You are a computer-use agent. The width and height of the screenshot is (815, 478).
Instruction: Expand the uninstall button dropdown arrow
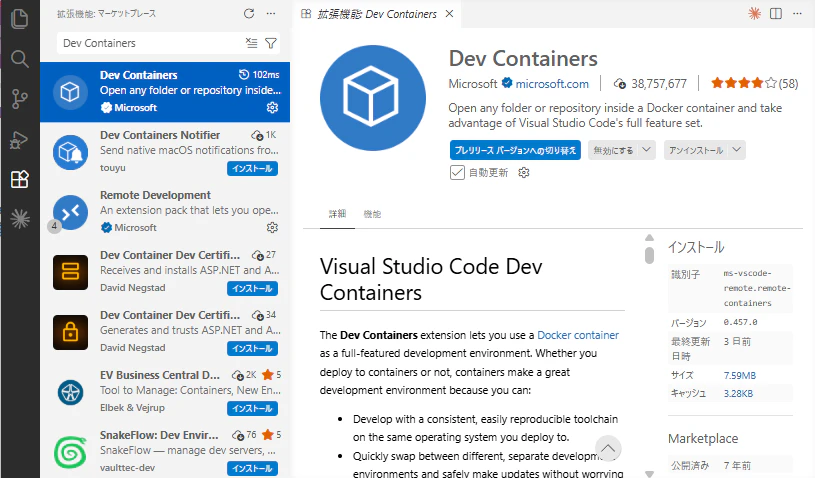737,150
